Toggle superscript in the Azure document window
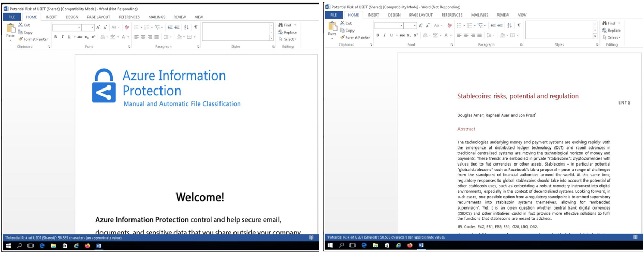 tap(93, 37)
